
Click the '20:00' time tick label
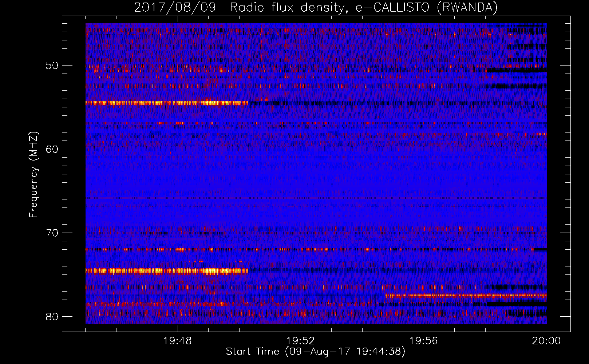[x=546, y=341]
